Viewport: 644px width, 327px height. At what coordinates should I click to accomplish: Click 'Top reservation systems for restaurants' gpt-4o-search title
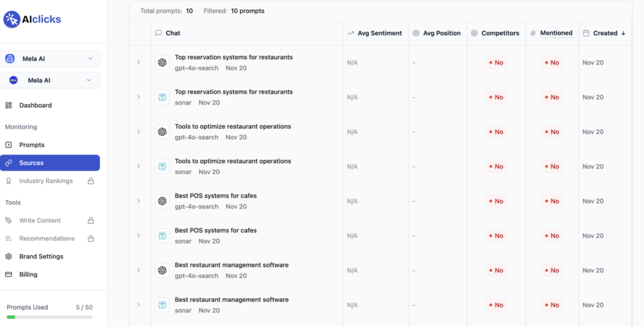[x=234, y=57]
